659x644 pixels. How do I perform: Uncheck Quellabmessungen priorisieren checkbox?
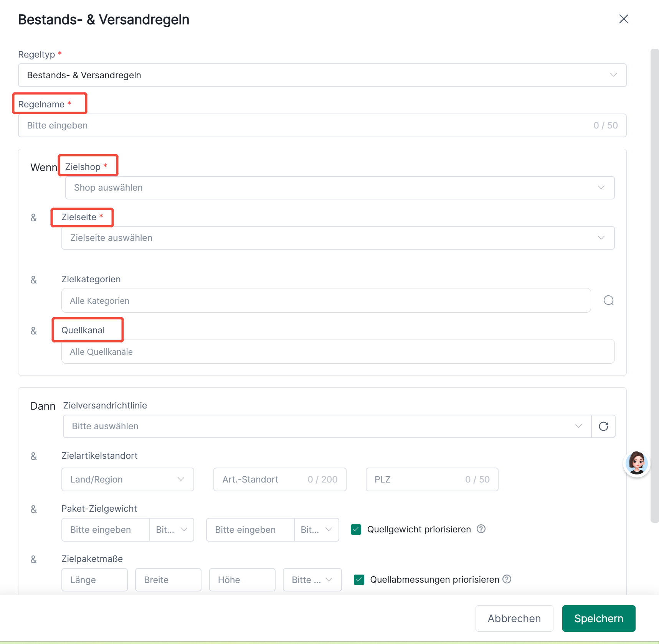[x=359, y=580]
